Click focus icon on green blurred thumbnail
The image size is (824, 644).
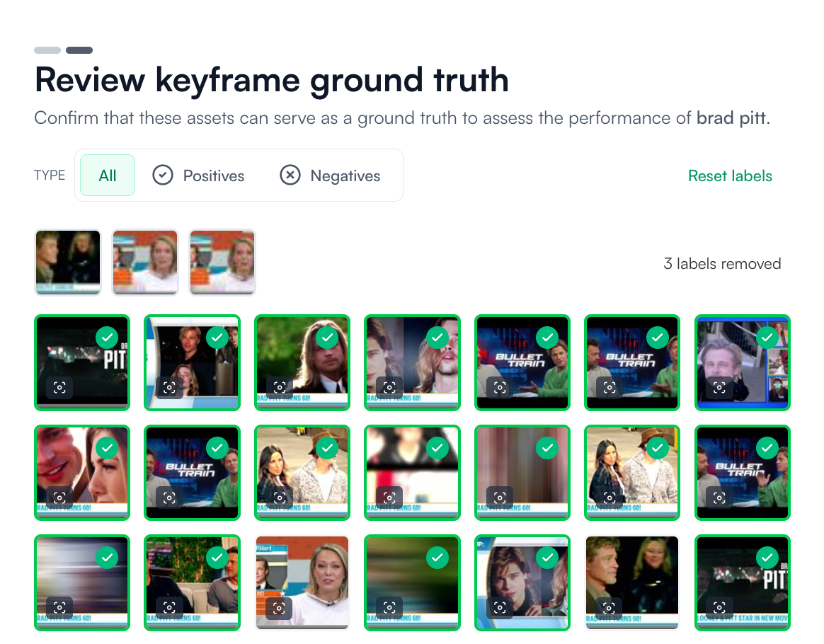pyautogui.click(x=389, y=607)
